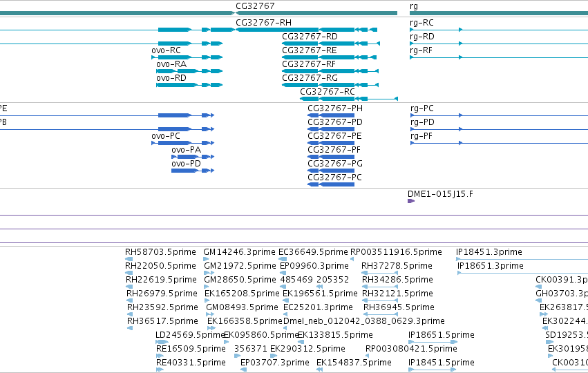Select the rg-RF transcript label
588x373 pixels.
[421, 50]
